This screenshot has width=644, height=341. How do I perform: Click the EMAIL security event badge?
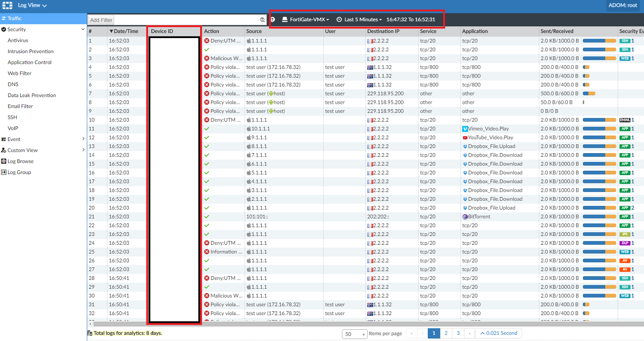(625, 120)
